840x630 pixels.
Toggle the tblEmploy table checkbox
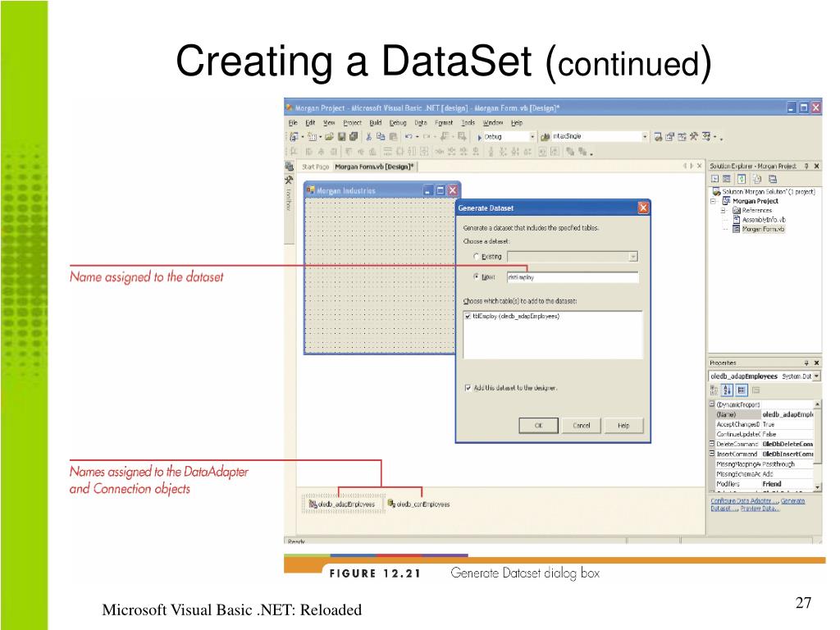(468, 316)
